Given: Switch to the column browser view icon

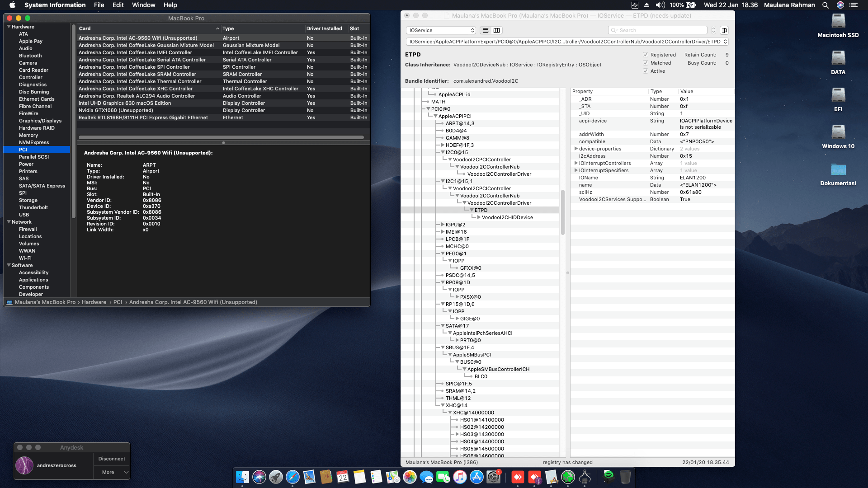Looking at the screenshot, I should (496, 30).
